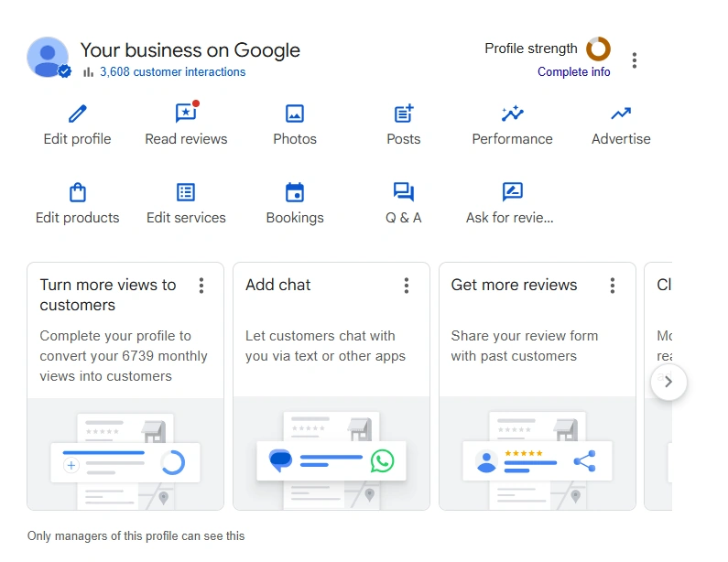Open Edit products shopping bag icon
Screen dimensions: 728x562
tap(78, 192)
